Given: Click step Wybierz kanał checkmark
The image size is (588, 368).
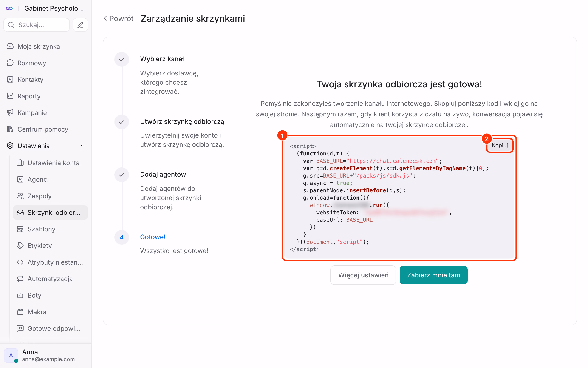Looking at the screenshot, I should coord(122,59).
